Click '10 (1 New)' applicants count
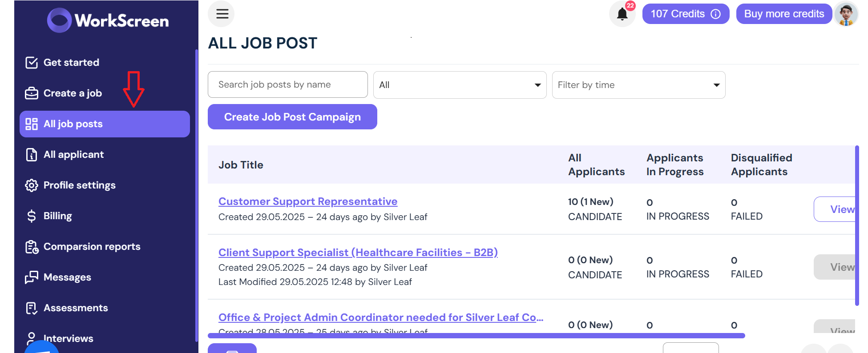This screenshot has width=868, height=353. pos(590,202)
